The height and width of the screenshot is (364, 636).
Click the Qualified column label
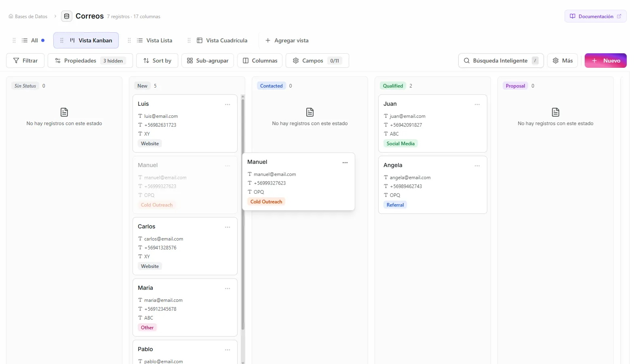point(393,86)
